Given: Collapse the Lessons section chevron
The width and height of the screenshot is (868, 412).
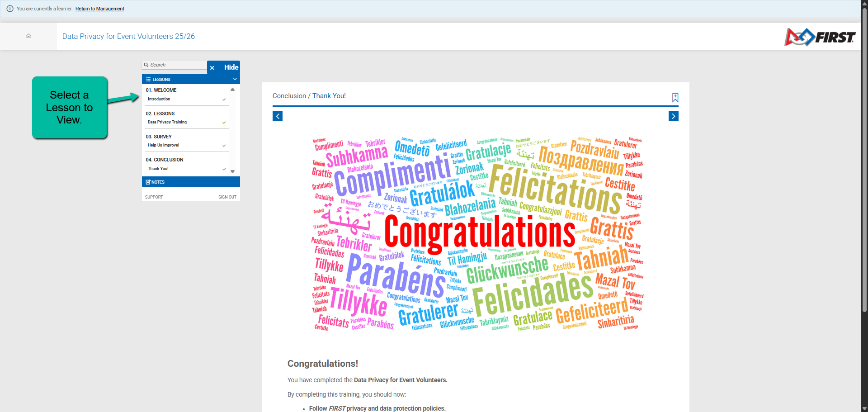Looking at the screenshot, I should pos(235,79).
